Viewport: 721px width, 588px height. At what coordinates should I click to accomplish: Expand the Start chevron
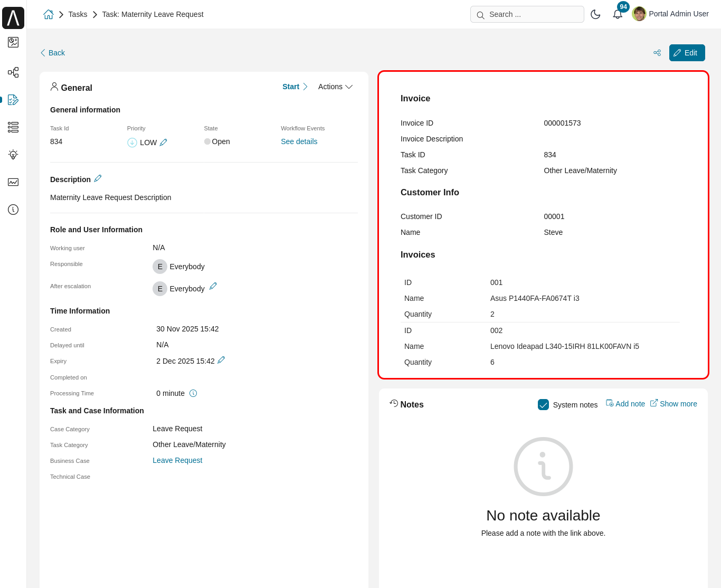[305, 87]
